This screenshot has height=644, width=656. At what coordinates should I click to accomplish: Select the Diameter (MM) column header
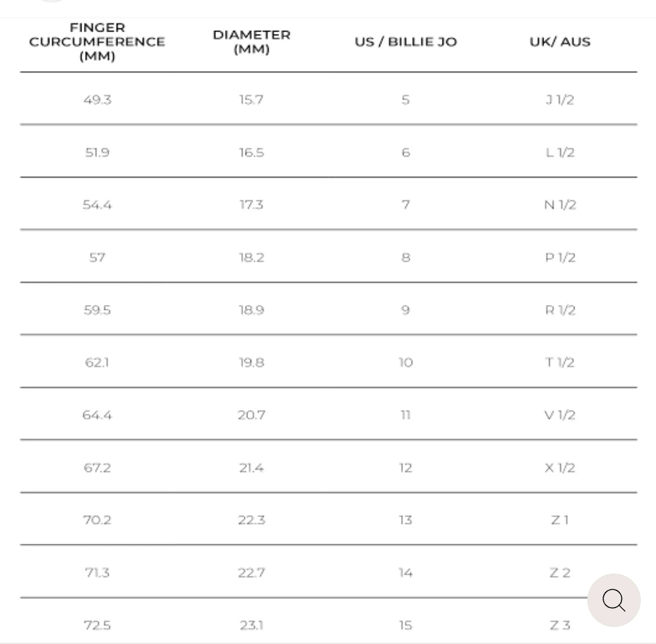(x=251, y=42)
